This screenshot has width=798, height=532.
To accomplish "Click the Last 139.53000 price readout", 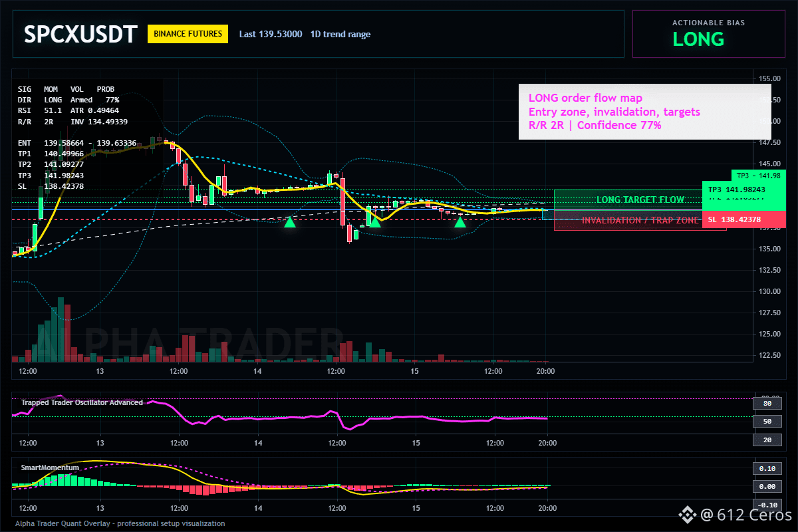I will tap(271, 35).
